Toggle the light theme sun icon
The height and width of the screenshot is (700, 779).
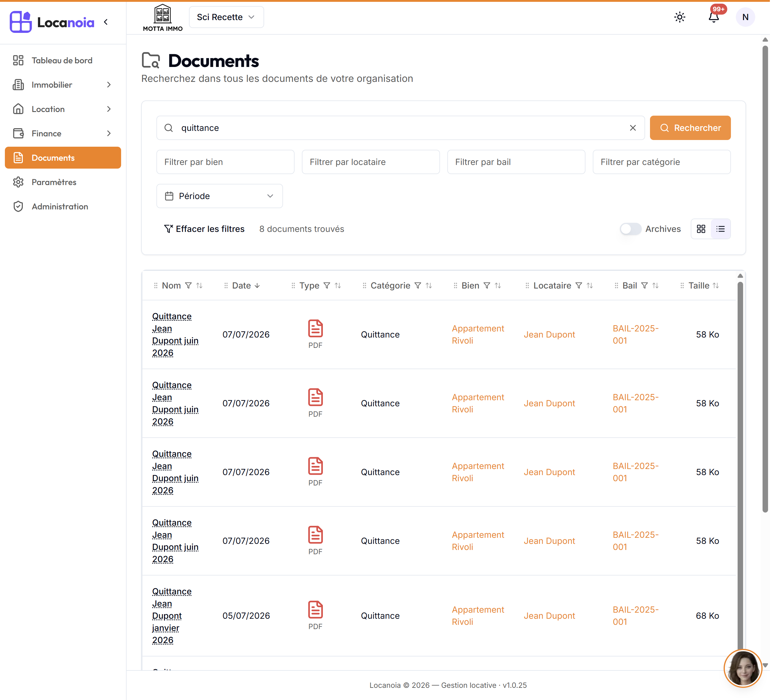click(679, 17)
